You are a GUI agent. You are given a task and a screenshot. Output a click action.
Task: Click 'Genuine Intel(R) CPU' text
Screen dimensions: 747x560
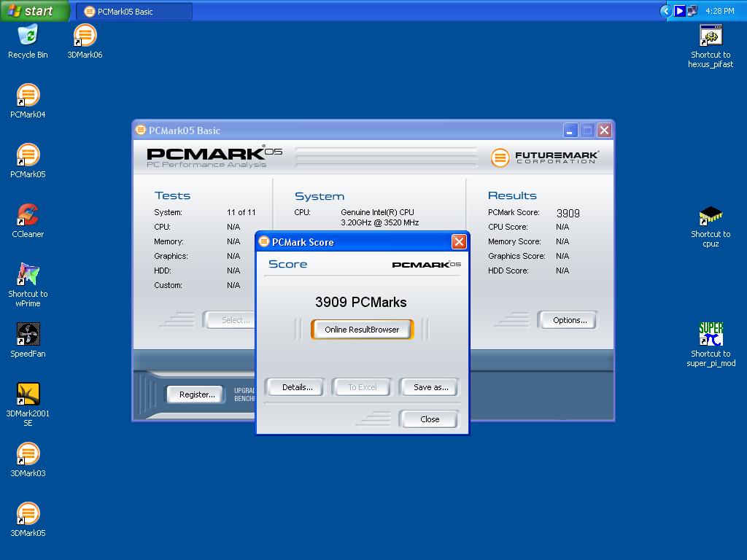pyautogui.click(x=377, y=212)
